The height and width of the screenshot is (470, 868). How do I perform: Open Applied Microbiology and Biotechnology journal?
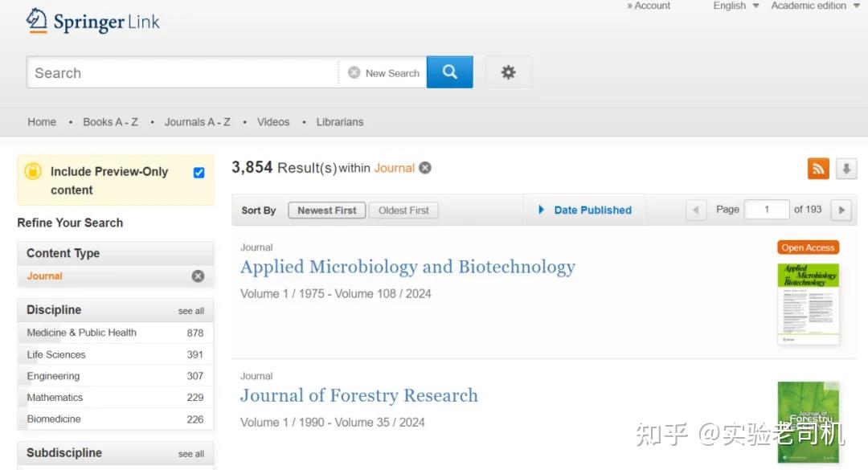point(407,267)
